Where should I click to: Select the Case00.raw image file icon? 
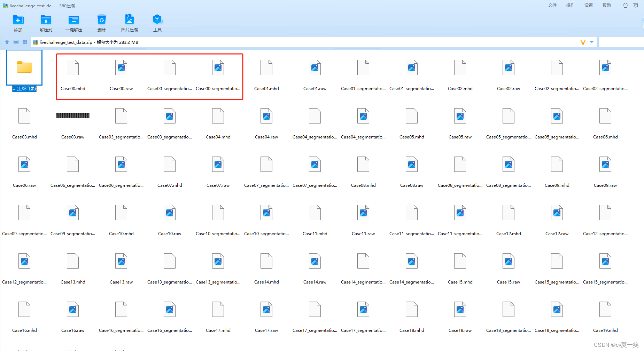pyautogui.click(x=121, y=67)
